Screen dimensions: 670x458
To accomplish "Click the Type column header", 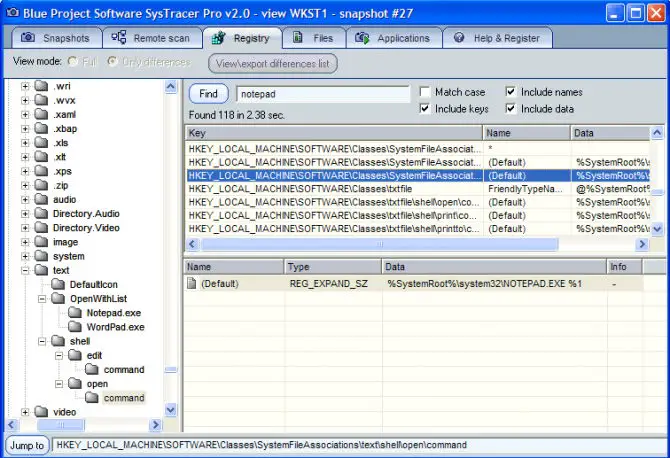I will pos(332,267).
